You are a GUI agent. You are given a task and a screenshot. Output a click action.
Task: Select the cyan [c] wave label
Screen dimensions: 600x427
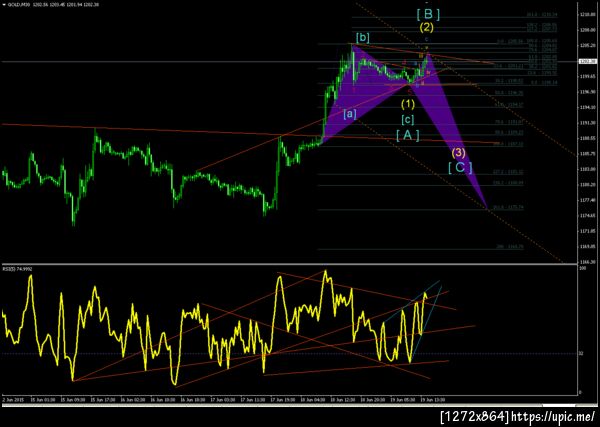[x=408, y=120]
